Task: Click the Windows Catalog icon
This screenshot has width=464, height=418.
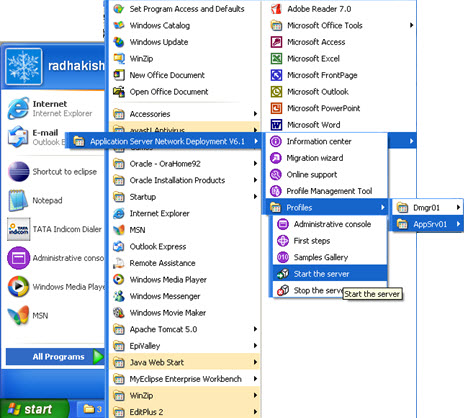Action: 119,25
